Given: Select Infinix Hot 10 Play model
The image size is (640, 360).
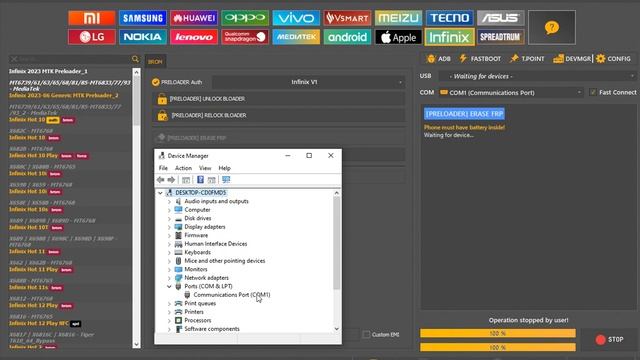Looking at the screenshot, I should pos(33,156).
